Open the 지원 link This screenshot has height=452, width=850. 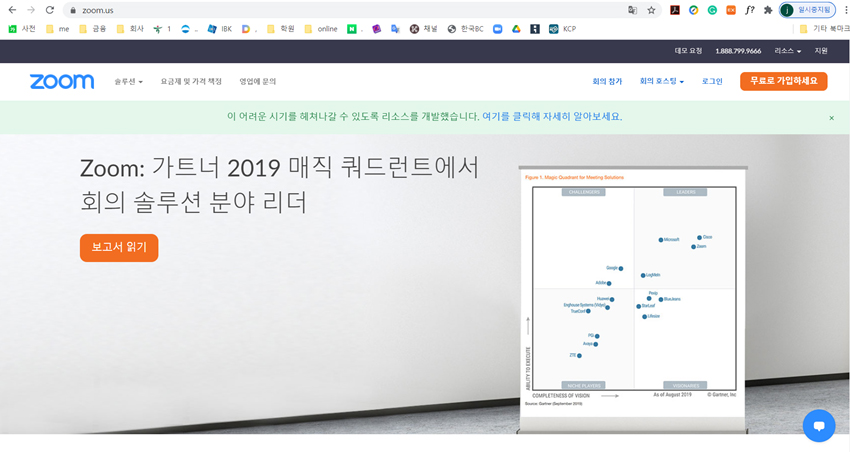[821, 51]
